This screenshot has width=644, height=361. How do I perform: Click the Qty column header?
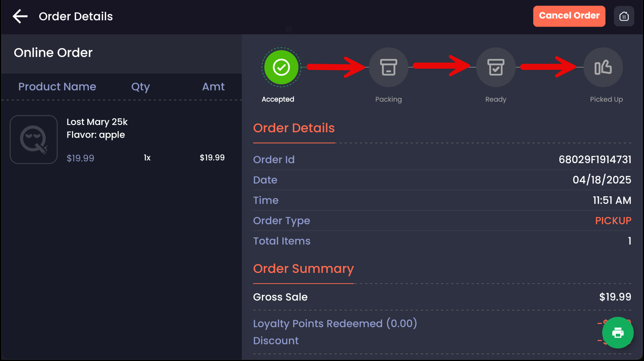[141, 87]
